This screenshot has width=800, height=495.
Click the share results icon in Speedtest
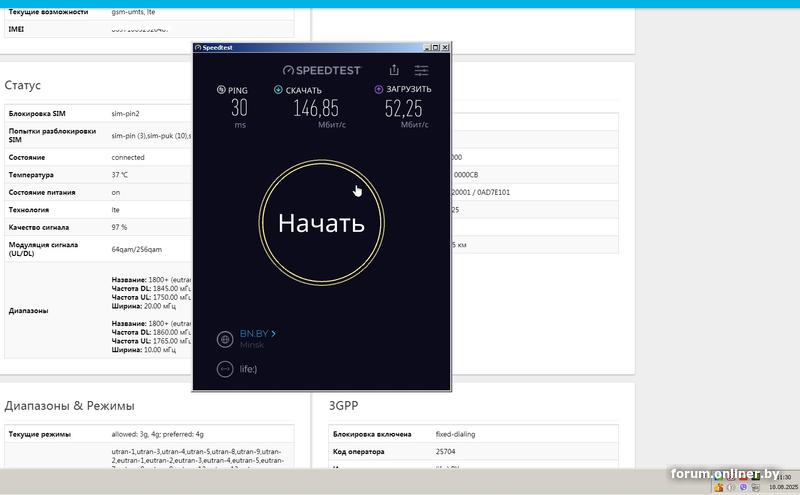394,70
